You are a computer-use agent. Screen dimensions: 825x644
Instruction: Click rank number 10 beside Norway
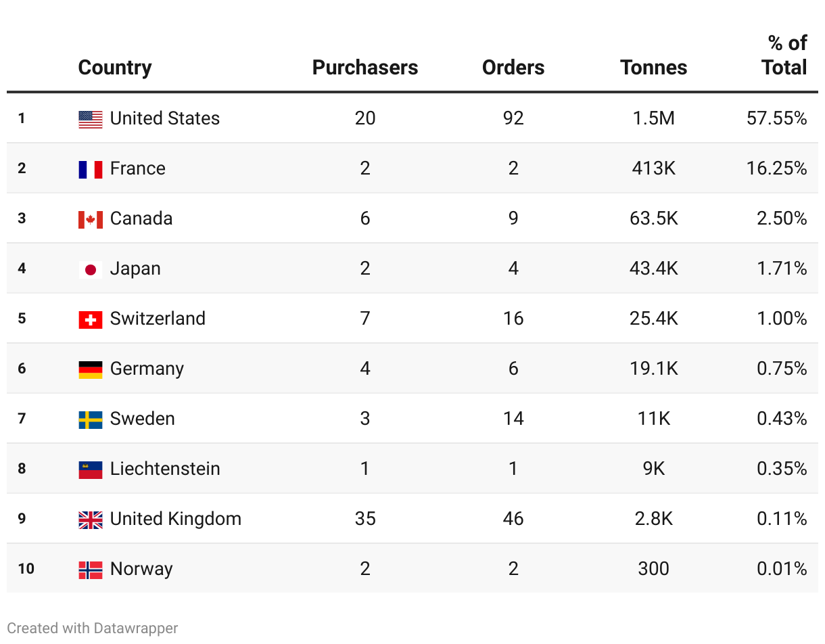pos(26,569)
